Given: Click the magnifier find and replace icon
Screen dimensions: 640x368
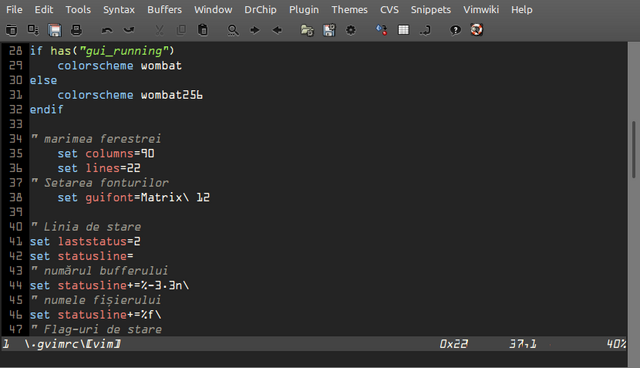Looking at the screenshot, I should pyautogui.click(x=233, y=30).
